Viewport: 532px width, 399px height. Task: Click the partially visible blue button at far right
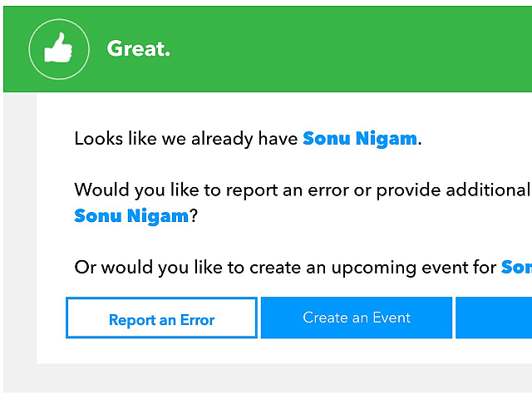pos(495,318)
